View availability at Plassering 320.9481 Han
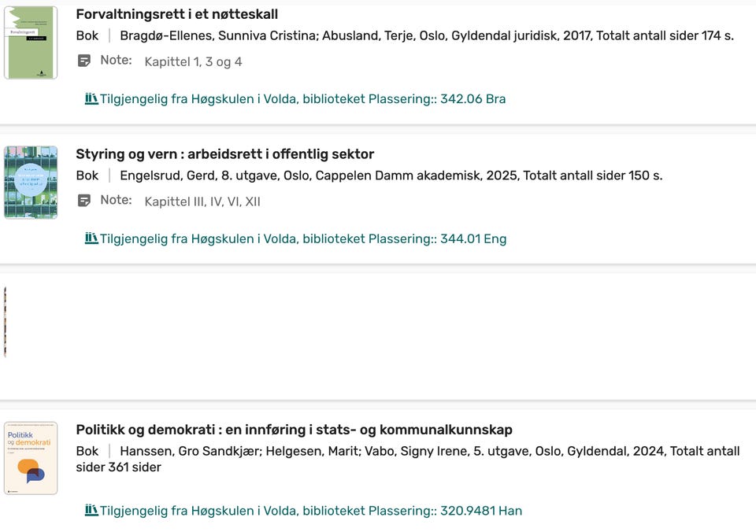756x532 pixels. 310,511
